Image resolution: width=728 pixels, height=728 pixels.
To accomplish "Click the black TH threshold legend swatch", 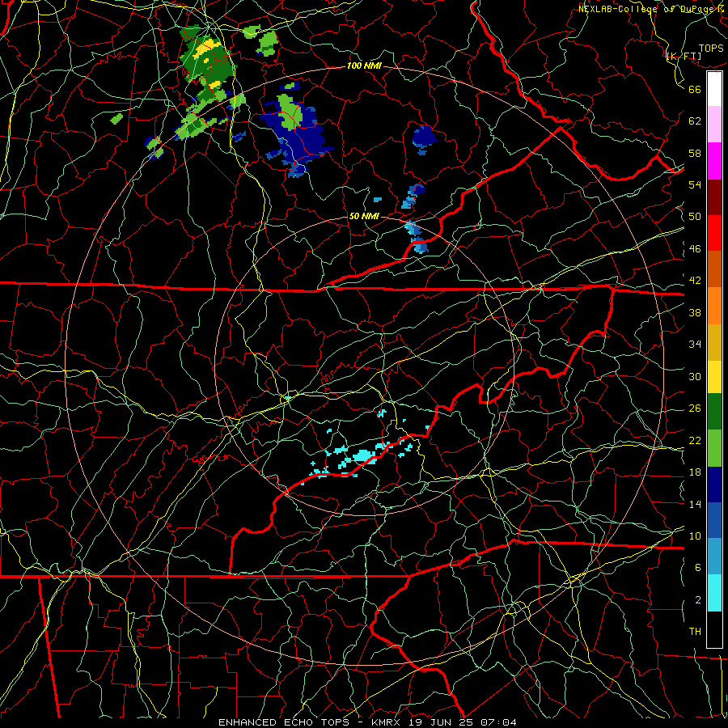I will tap(714, 629).
